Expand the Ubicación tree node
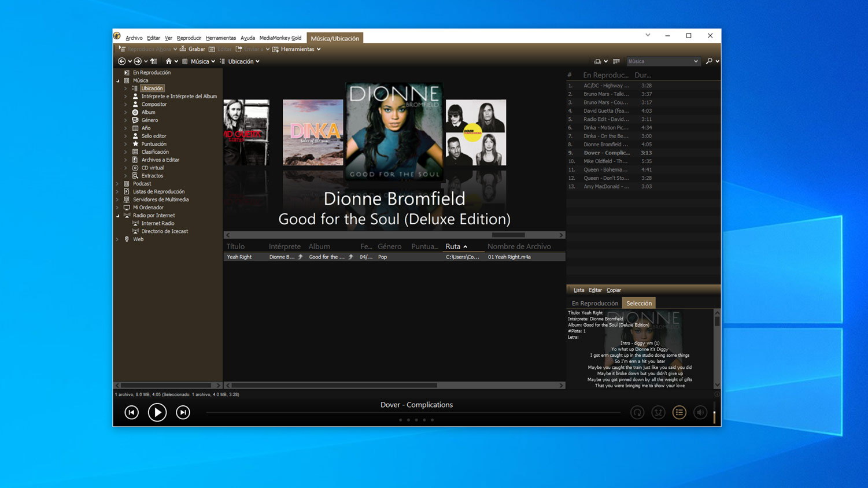The width and height of the screenshot is (868, 488). [x=126, y=88]
